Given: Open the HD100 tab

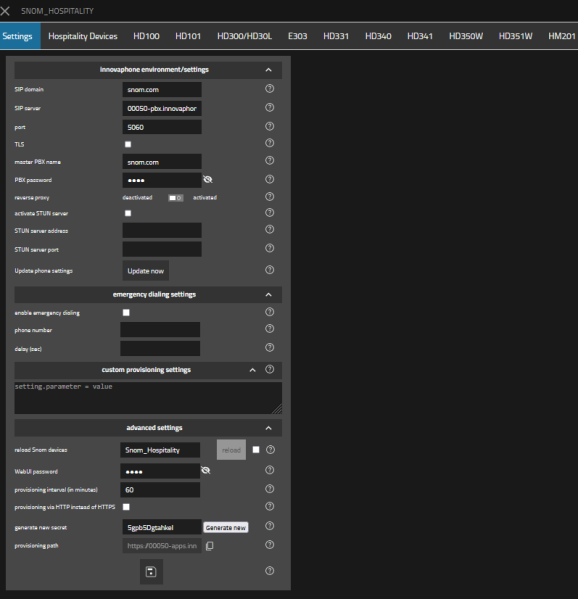Looking at the screenshot, I should (146, 36).
